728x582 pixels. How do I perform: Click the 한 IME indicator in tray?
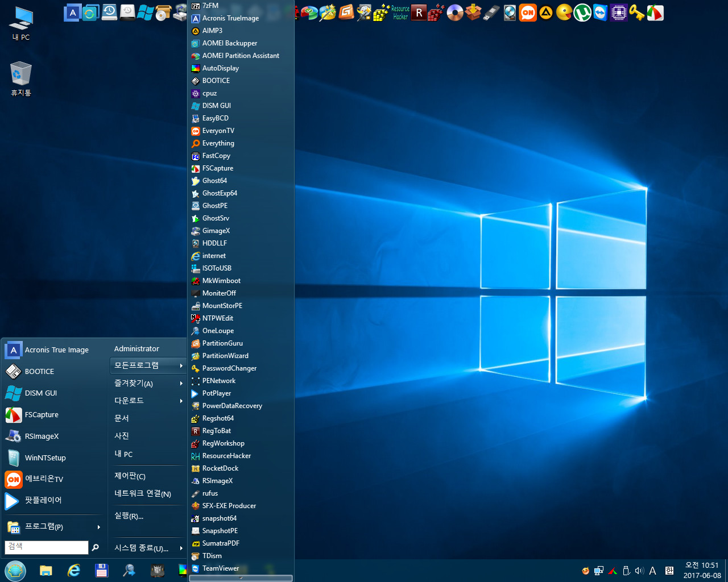click(669, 571)
